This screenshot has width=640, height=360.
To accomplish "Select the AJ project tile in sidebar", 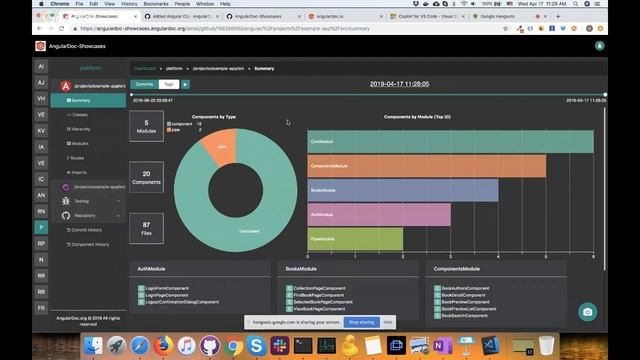I will click(x=41, y=82).
